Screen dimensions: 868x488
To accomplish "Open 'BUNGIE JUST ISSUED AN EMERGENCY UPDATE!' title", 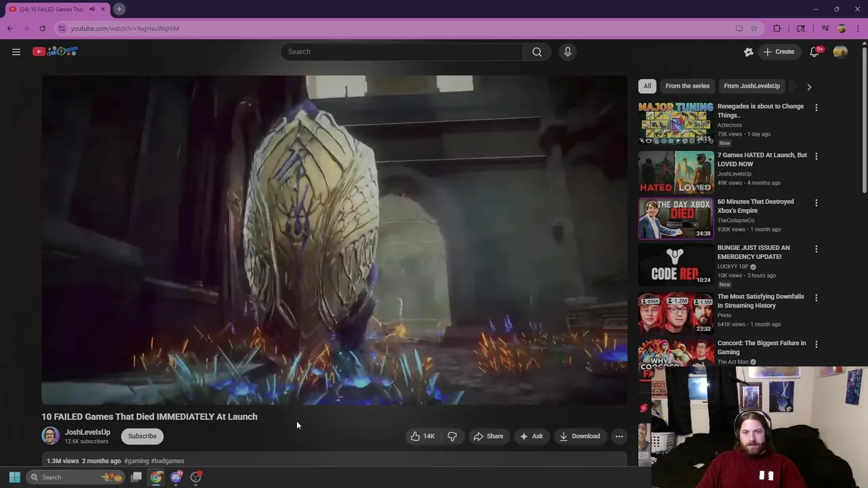I will pos(753,252).
